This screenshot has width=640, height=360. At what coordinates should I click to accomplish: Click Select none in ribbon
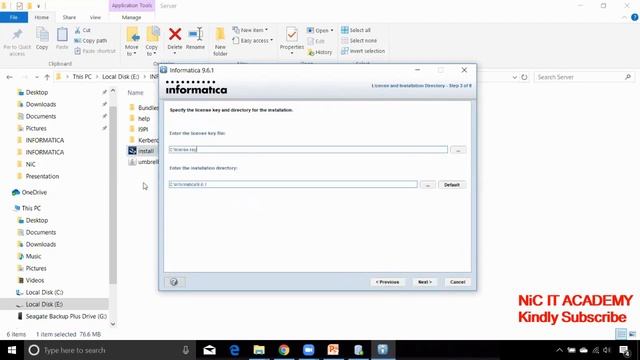[x=359, y=40]
